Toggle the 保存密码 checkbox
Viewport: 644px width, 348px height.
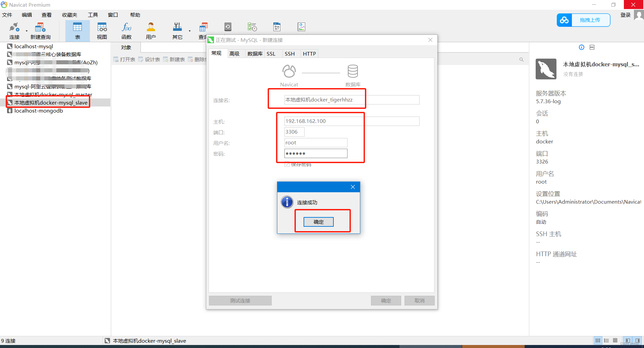[x=287, y=164]
